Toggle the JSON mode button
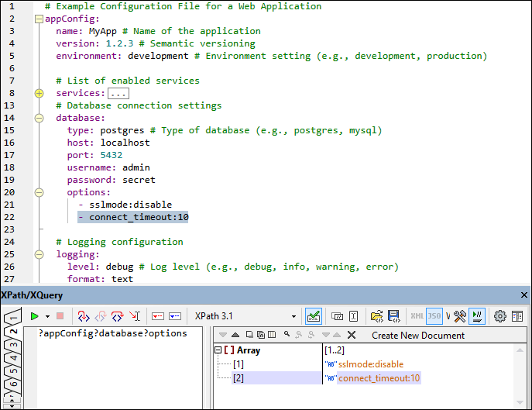This screenshot has width=532, height=410. [x=434, y=316]
